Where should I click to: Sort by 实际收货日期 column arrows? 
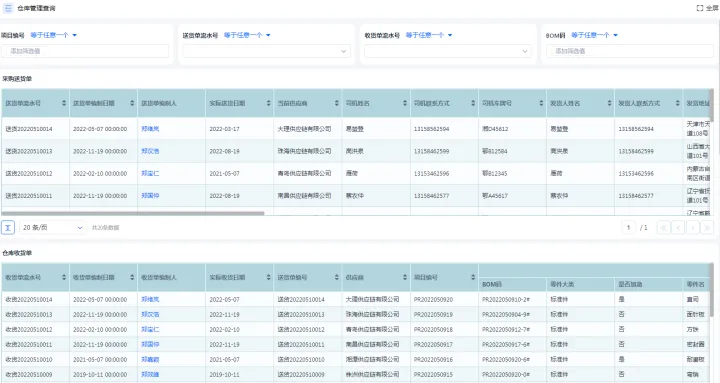pyautogui.click(x=269, y=277)
